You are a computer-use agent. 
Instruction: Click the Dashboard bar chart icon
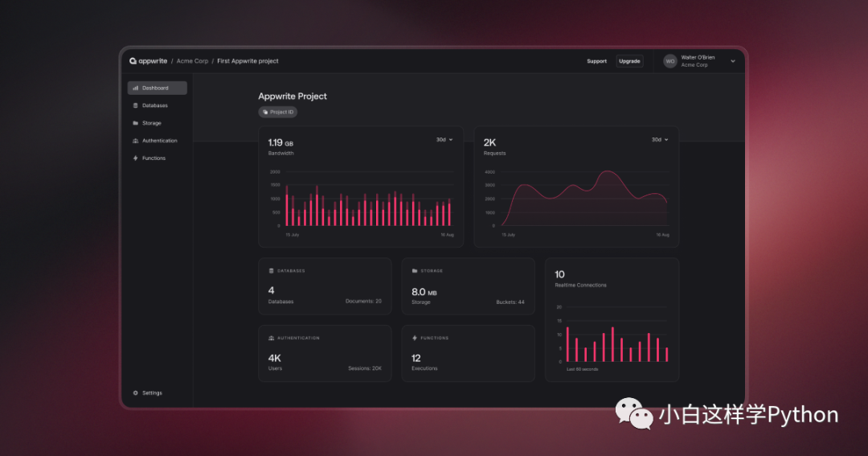point(135,88)
